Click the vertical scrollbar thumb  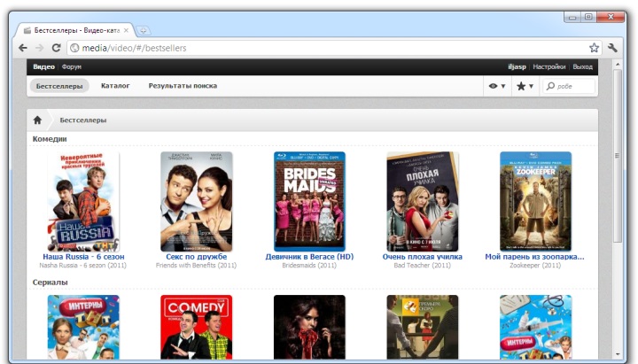point(618,156)
